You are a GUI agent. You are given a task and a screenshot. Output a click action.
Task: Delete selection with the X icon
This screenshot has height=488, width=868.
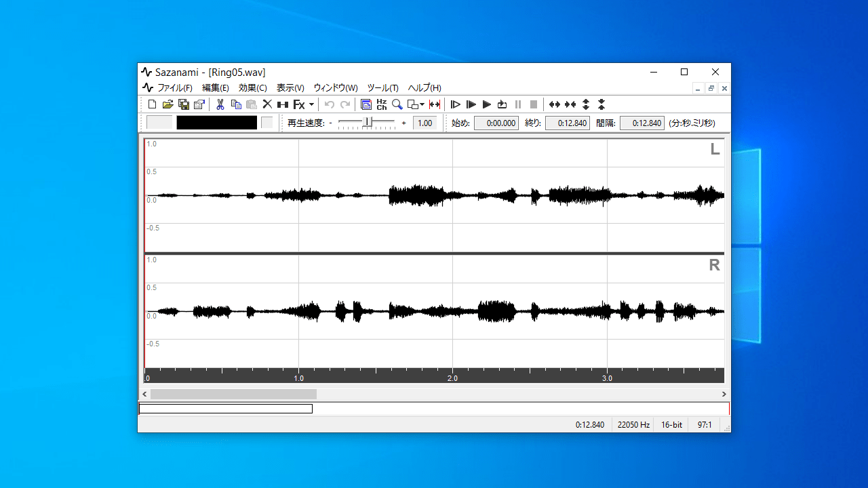click(267, 104)
